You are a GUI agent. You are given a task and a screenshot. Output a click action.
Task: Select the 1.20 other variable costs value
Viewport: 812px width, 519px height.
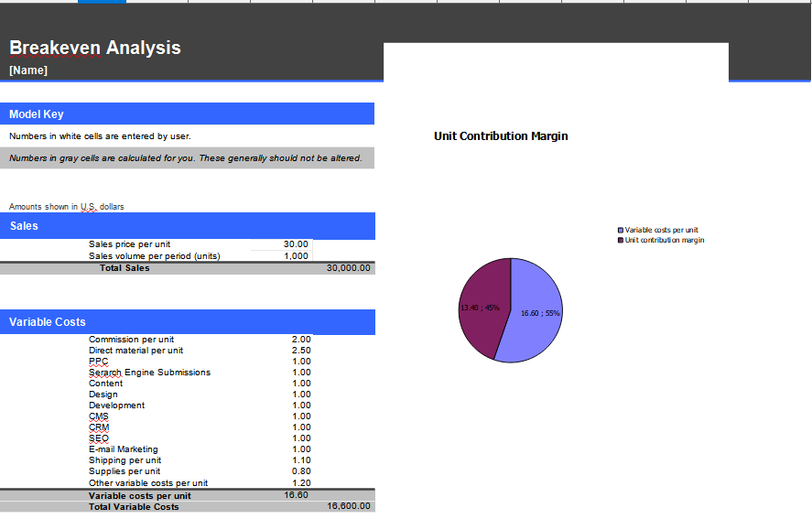301,482
